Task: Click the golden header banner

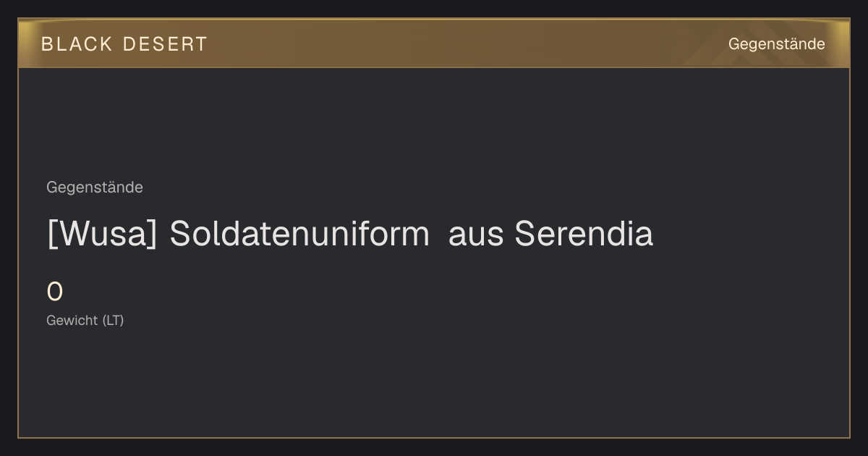Action: [434, 43]
